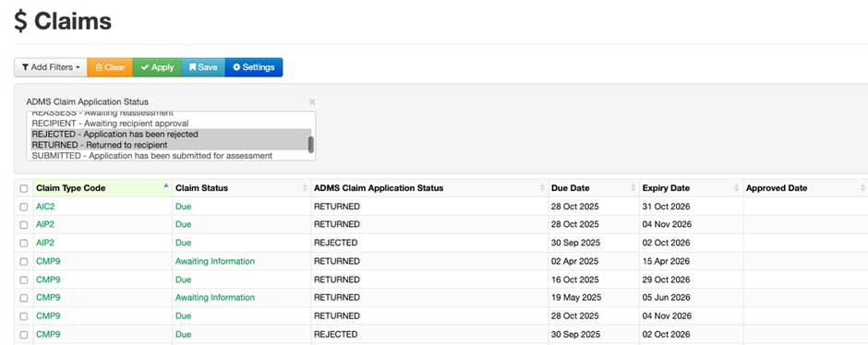
Task: Click Due status link in CMP9 row expiring 29 Oct 2026
Action: tap(183, 280)
